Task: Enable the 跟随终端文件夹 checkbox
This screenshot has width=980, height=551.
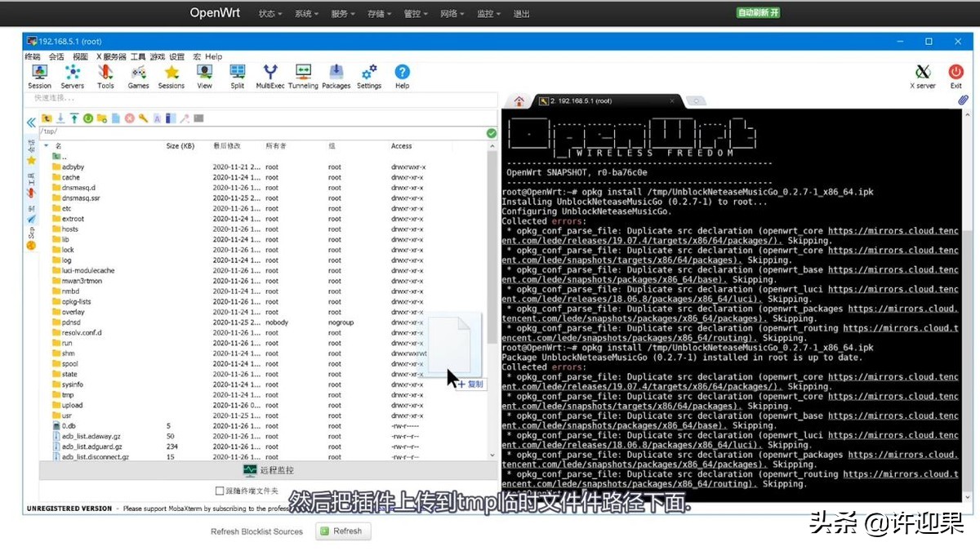Action: 219,491
